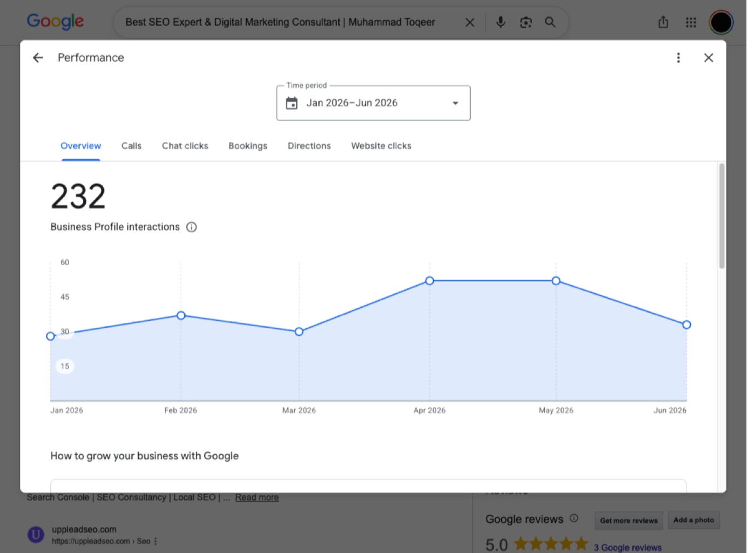Screen dimensions: 756x553
Task: Click the magnifying glass search icon
Action: click(550, 22)
